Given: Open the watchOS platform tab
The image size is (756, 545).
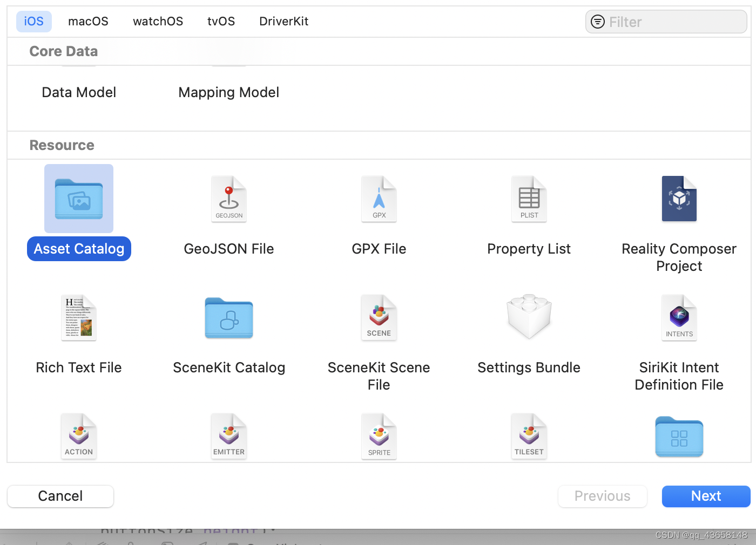Looking at the screenshot, I should [158, 22].
